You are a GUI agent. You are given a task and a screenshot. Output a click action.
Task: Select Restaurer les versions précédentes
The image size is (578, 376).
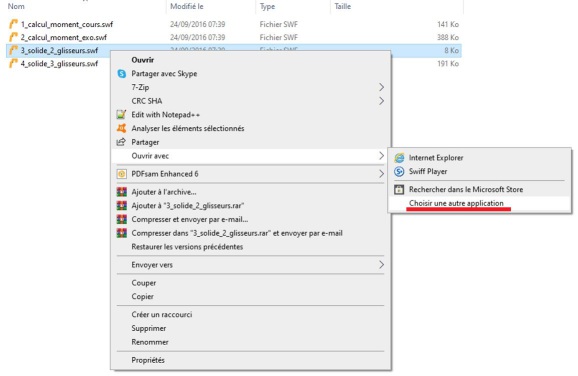coord(187,247)
